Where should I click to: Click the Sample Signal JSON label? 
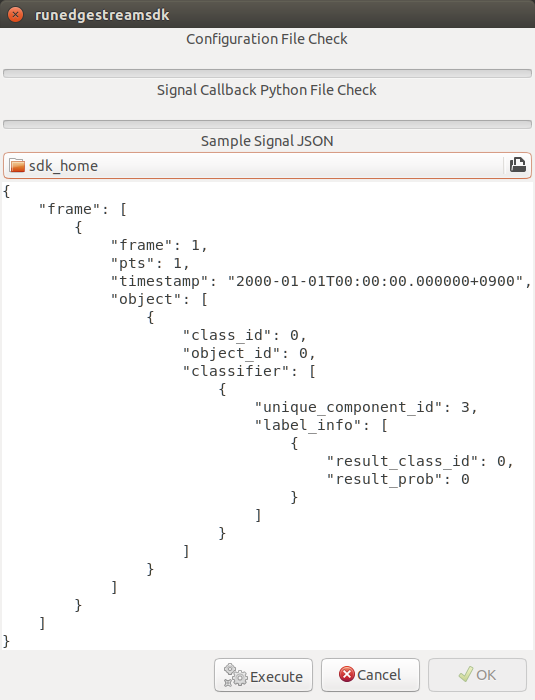pos(267,141)
